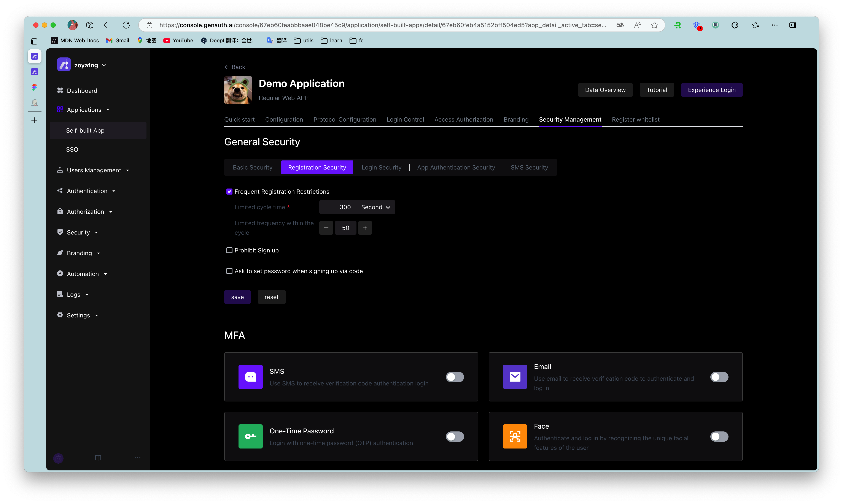
Task: Click the purple bot icon at sidebar bottom
Action: (x=59, y=458)
